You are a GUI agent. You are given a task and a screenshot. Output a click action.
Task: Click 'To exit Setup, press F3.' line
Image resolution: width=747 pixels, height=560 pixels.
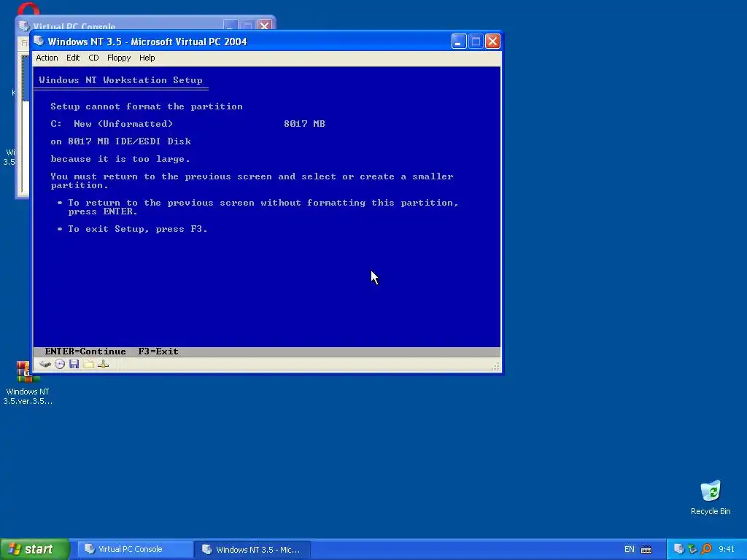click(137, 229)
